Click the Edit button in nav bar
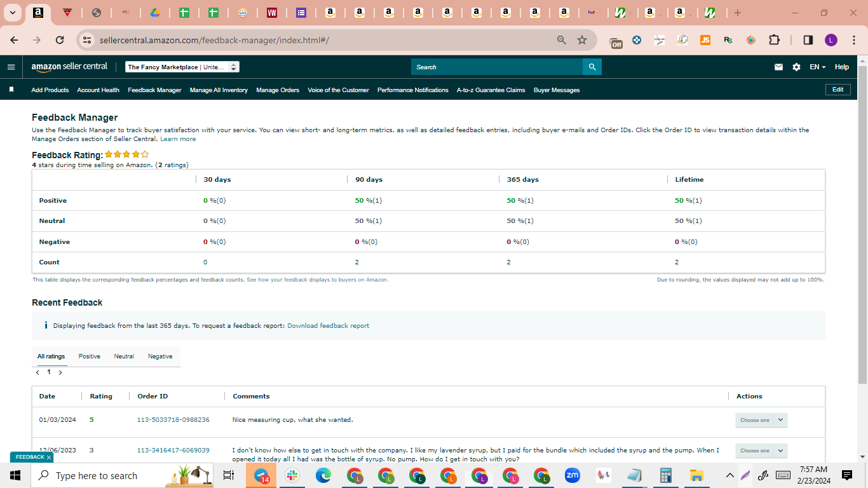 click(x=837, y=90)
